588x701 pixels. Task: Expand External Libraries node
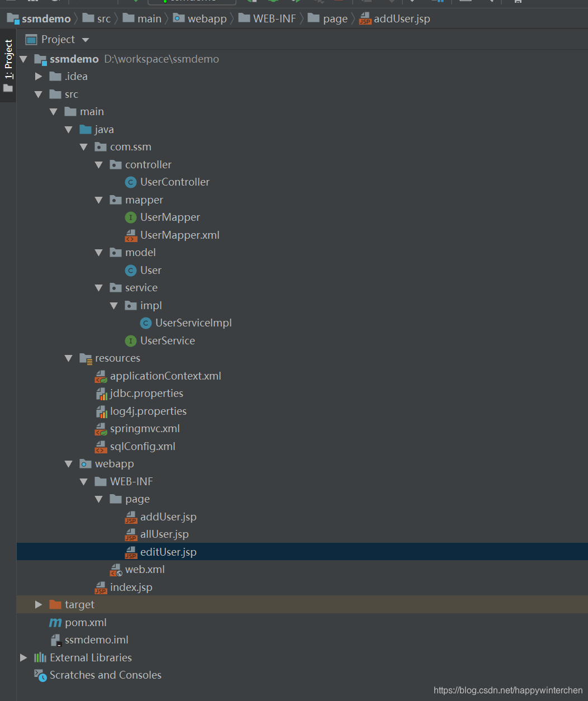[23, 658]
